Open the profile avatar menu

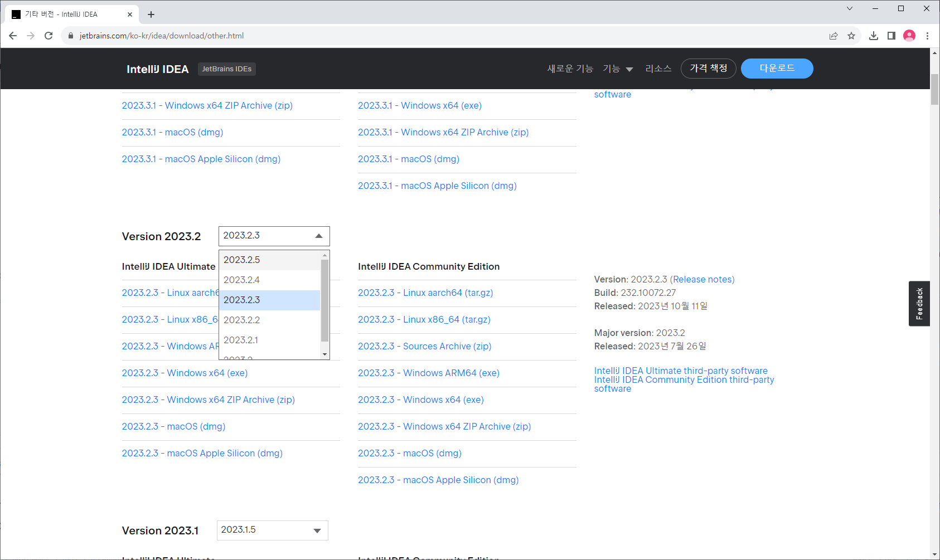[909, 36]
